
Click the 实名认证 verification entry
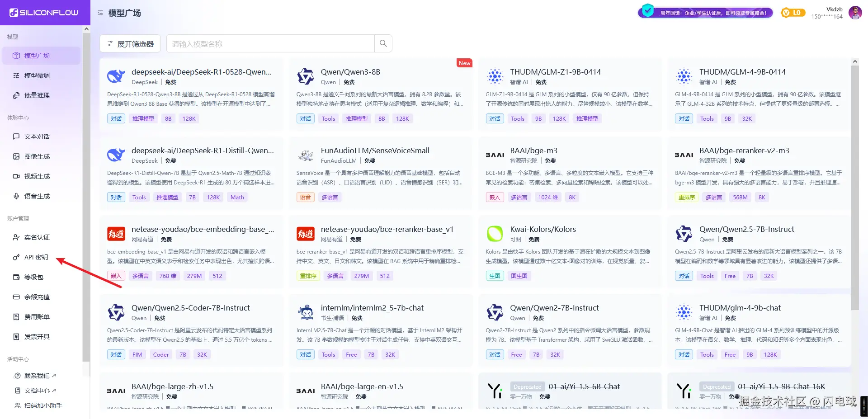(x=36, y=237)
